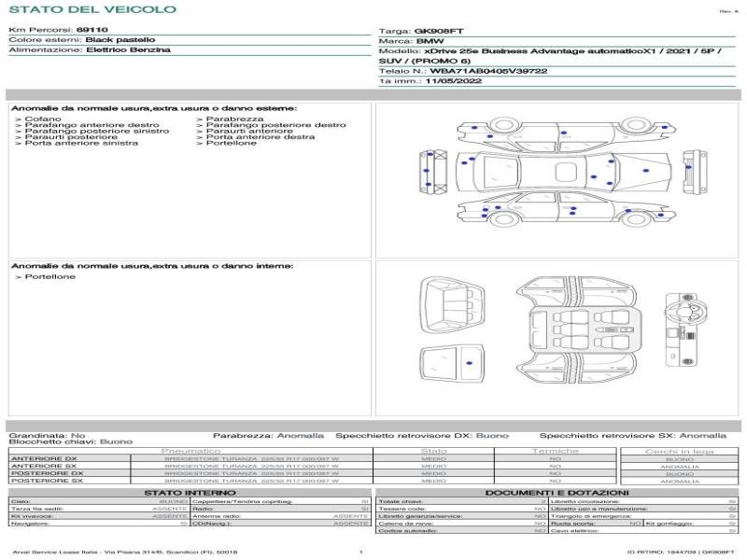The width and height of the screenshot is (747, 560).
Task: Select the Km Percorsi value 69110
Action: pyautogui.click(x=92, y=30)
